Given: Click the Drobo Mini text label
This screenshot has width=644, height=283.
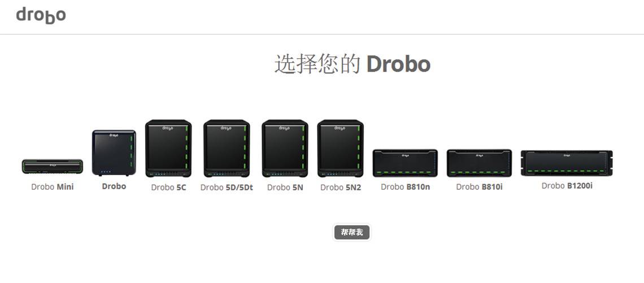Looking at the screenshot, I should (x=52, y=187).
